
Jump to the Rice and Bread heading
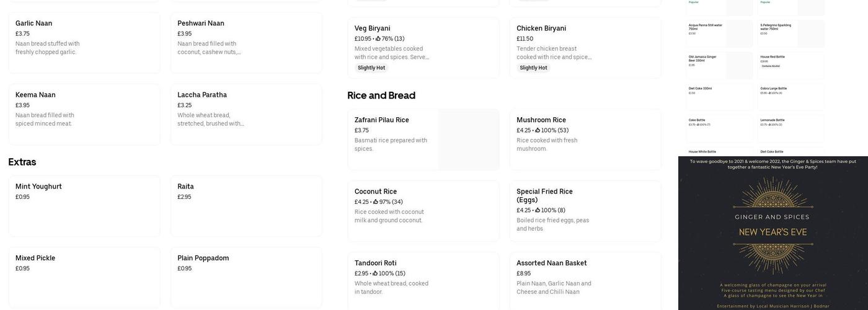point(381,95)
